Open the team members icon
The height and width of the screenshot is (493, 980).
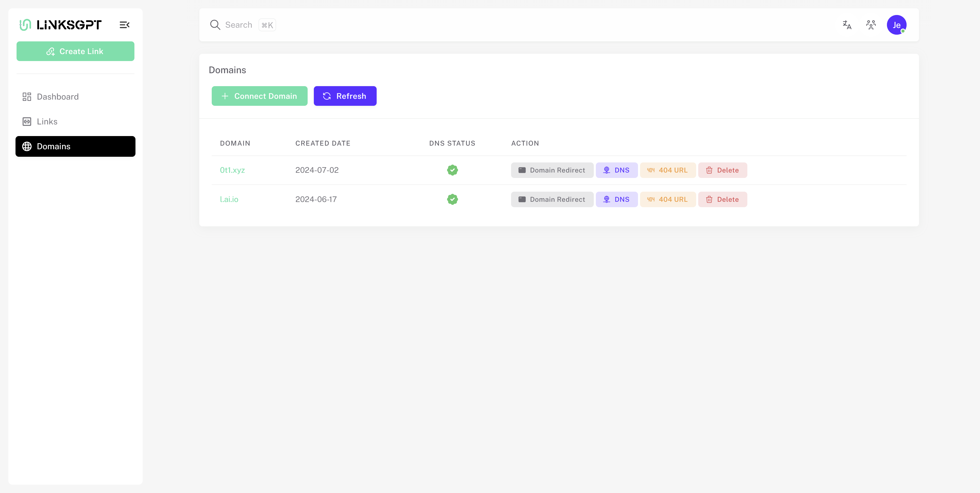coord(871,25)
